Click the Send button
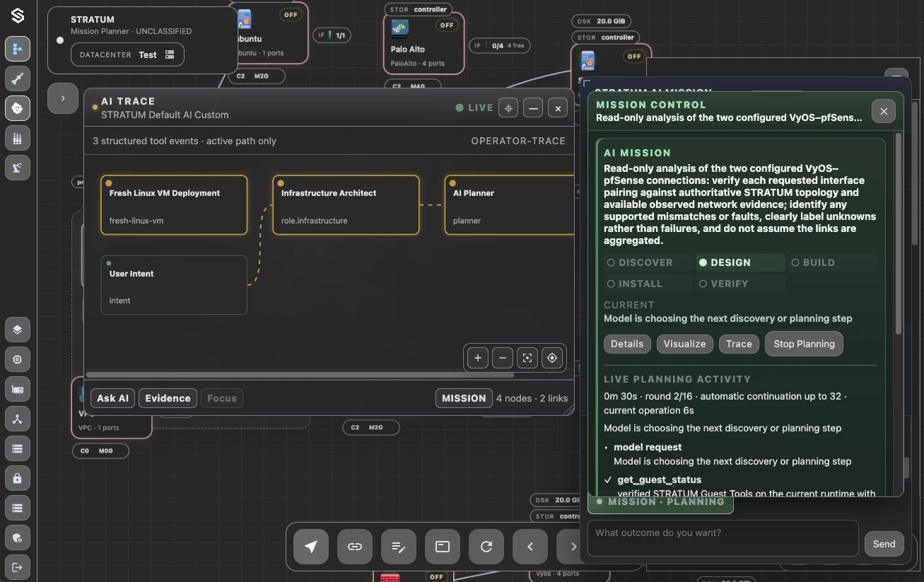 (884, 544)
